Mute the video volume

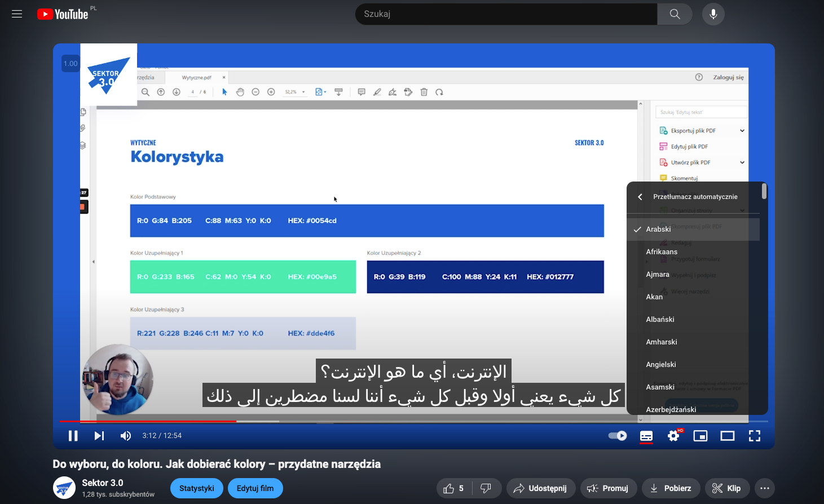click(x=126, y=436)
